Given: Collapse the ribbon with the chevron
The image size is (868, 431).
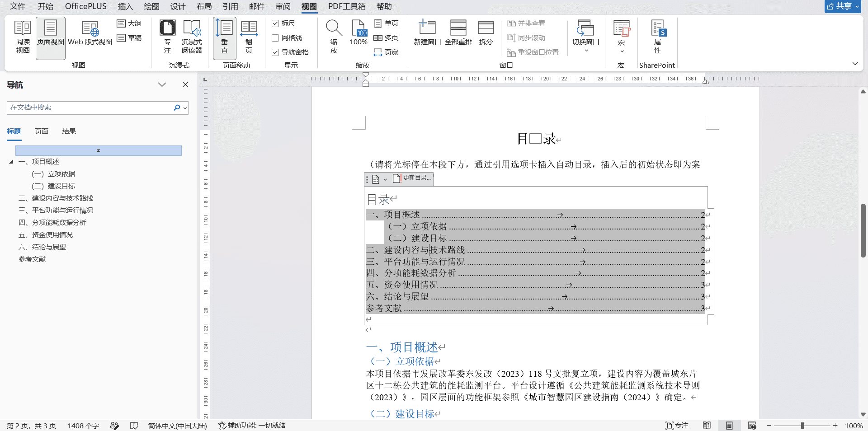Looking at the screenshot, I should pos(855,64).
